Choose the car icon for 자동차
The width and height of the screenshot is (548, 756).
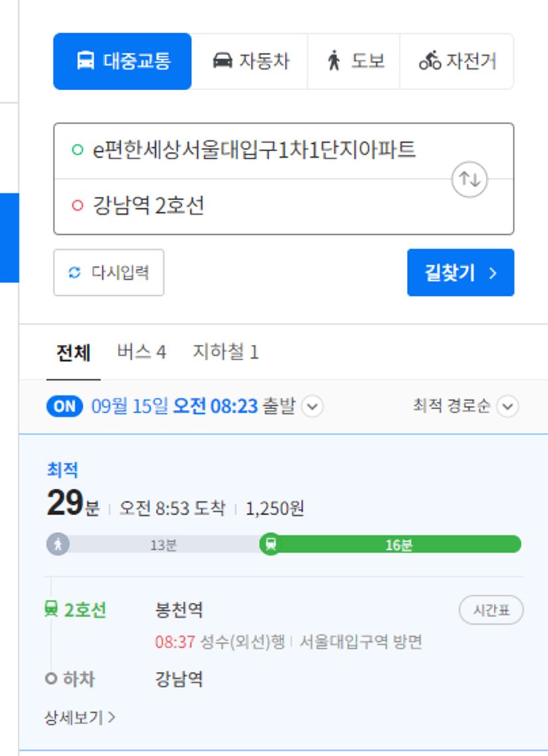click(x=222, y=61)
